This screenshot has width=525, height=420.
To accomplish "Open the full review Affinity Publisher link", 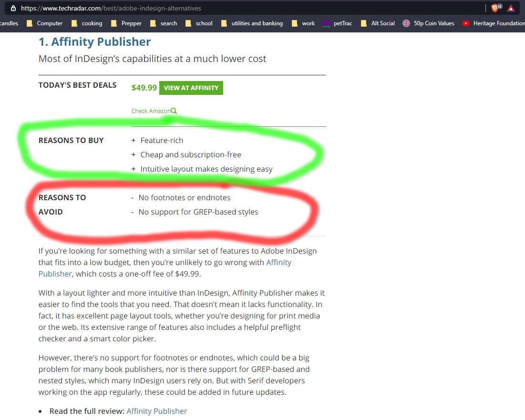I will pos(156,411).
